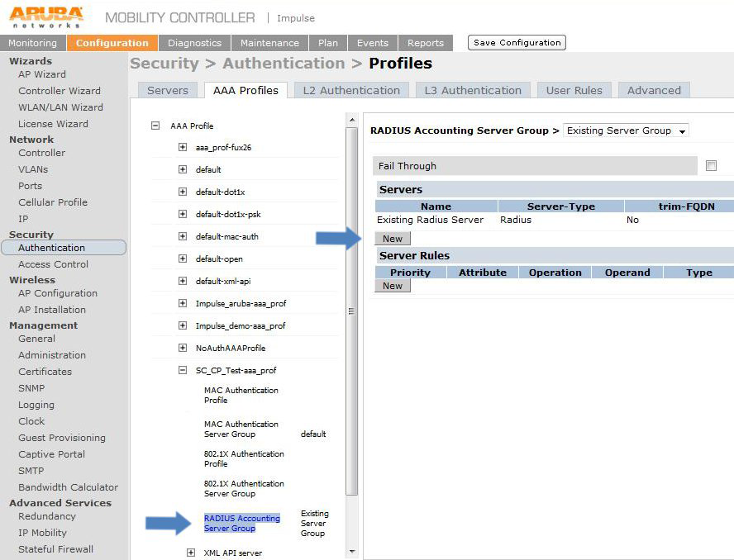Open the Configuration tab
This screenshot has height=560, width=734.
tap(112, 43)
